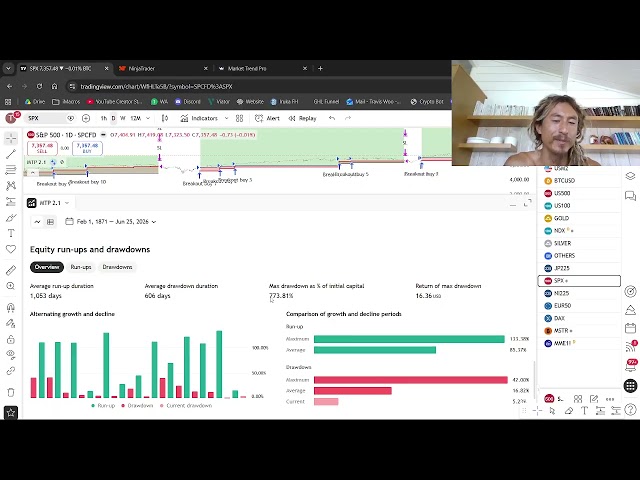Maximize the strategy tester panel
The width and height of the screenshot is (640, 480).
(528, 203)
